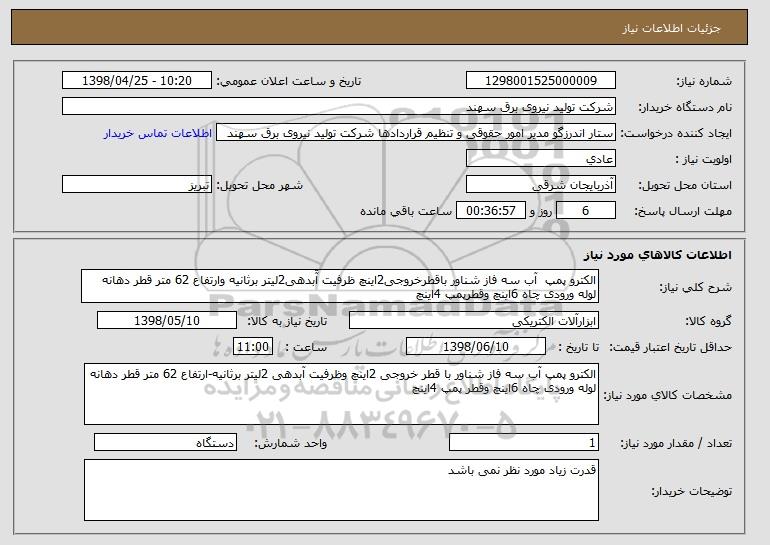Click the label حداقل تاریخ اعتبار قیمت
The image size is (770, 545).
click(671, 348)
